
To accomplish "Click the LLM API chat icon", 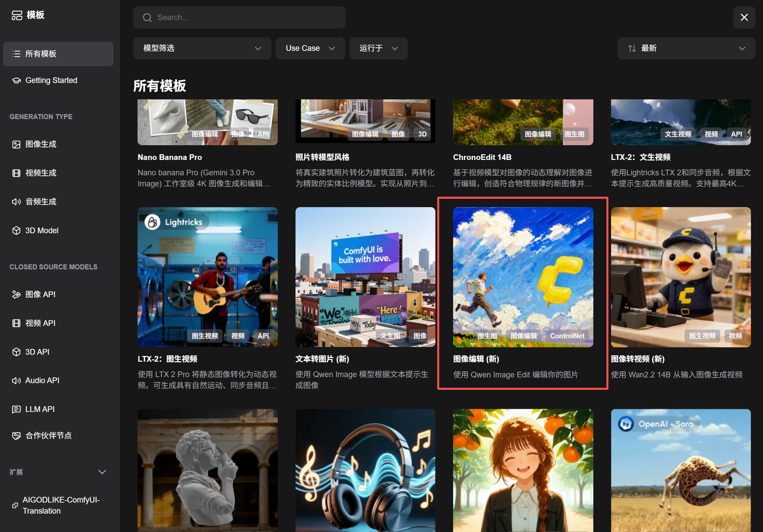I will (16, 409).
